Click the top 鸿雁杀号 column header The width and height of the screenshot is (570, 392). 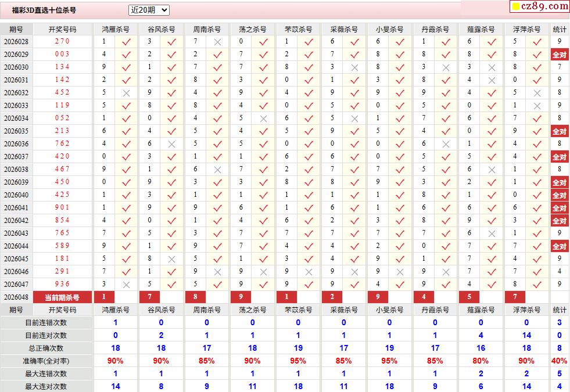pyautogui.click(x=116, y=29)
